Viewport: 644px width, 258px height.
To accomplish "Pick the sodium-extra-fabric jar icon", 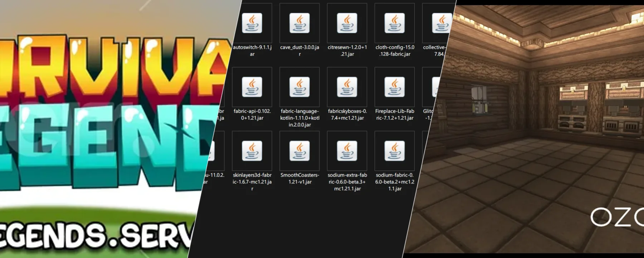I will tap(347, 151).
